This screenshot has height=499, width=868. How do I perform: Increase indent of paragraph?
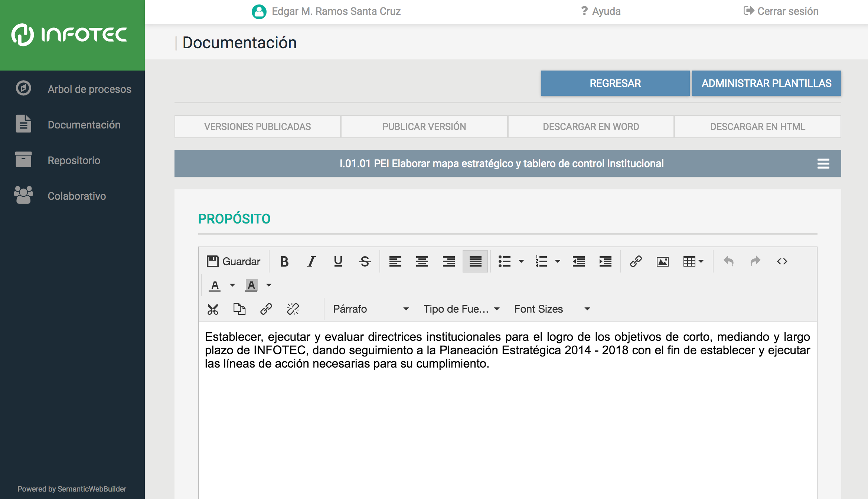point(605,261)
